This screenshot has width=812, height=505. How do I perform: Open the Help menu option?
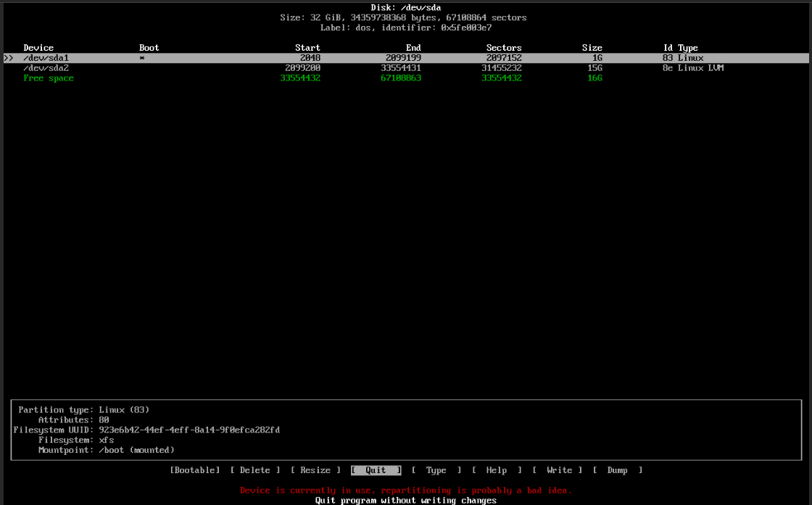coord(497,469)
